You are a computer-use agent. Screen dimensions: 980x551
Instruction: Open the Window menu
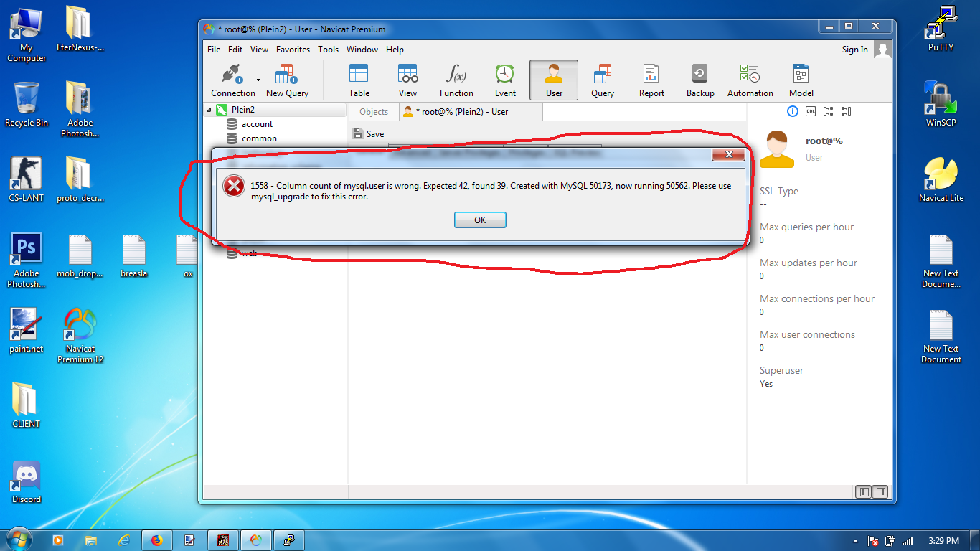[362, 50]
